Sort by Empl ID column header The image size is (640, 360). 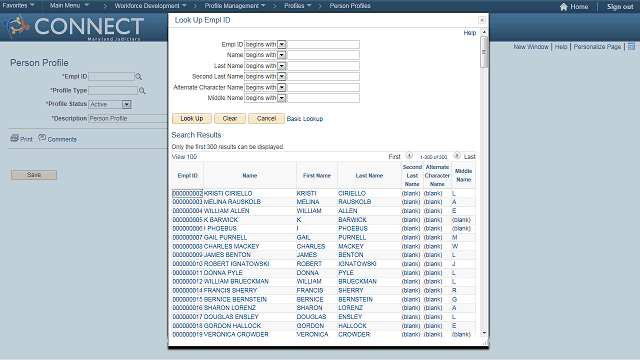(x=187, y=176)
